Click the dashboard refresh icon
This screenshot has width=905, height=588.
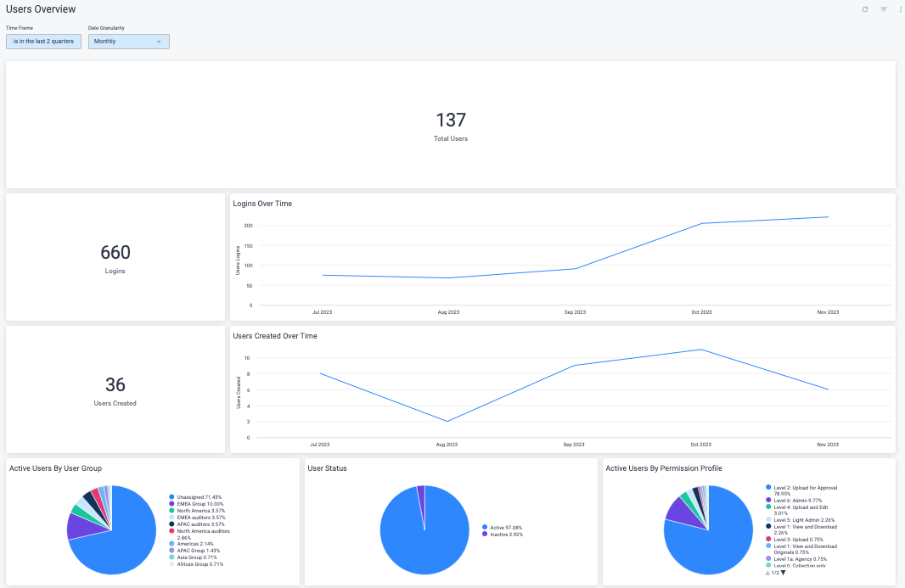(x=864, y=9)
